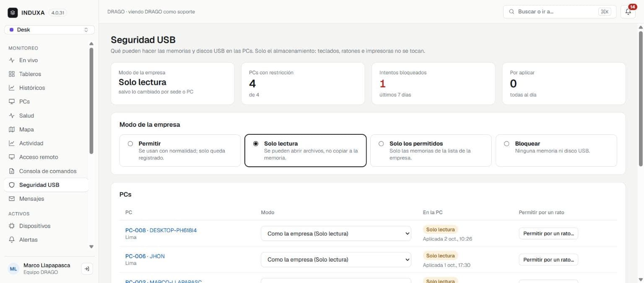Click the Tableros grid icon
Screen dimensions: 644x283
coord(12,74)
